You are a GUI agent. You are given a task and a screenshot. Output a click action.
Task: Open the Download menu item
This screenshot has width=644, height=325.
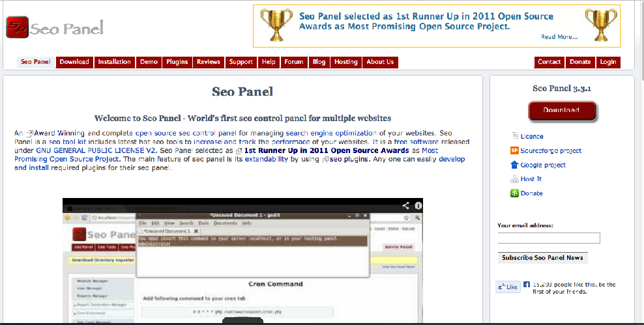pyautogui.click(x=74, y=62)
